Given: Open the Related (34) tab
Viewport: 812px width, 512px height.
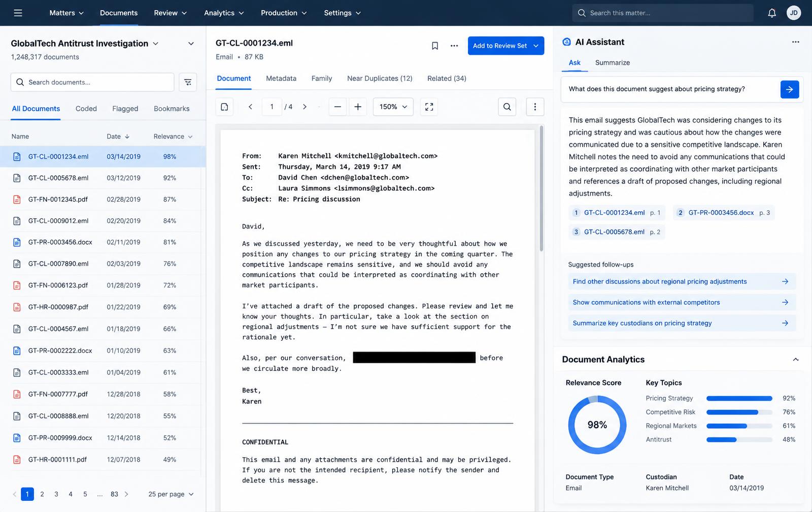Looking at the screenshot, I should [447, 78].
